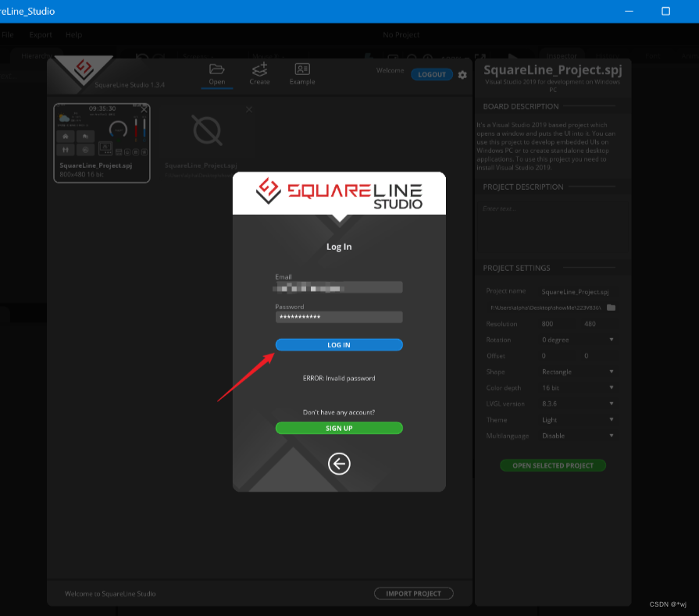This screenshot has width=699, height=616.
Task: Minimize the SquareLine_Studio window
Action: pos(629,11)
